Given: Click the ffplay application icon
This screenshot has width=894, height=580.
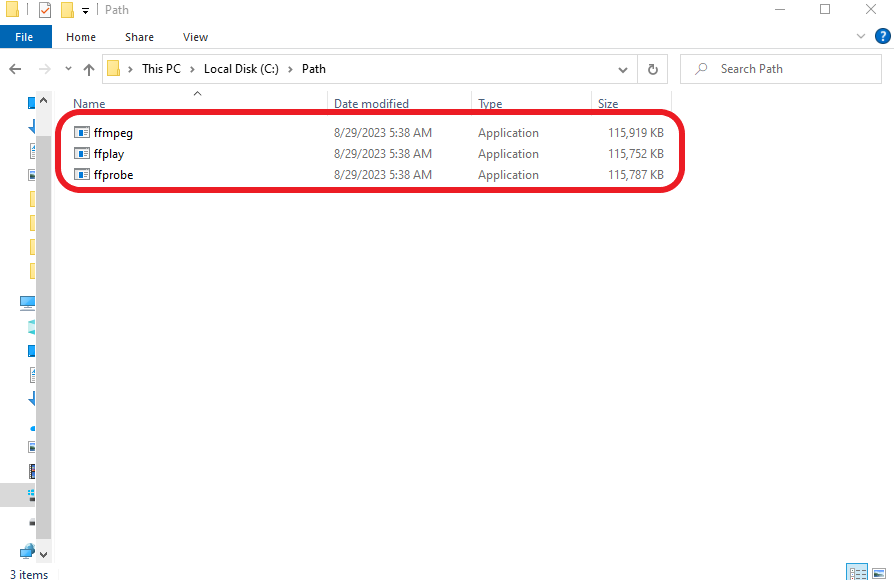Looking at the screenshot, I should [82, 154].
